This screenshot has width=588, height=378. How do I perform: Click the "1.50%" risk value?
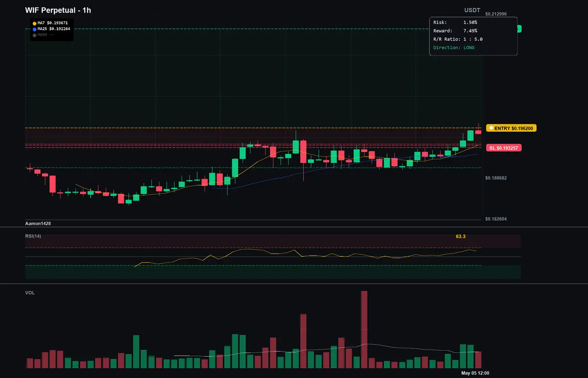[x=470, y=22]
